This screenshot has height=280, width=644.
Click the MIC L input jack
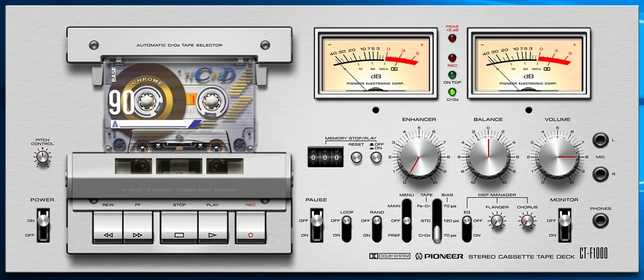601,141
